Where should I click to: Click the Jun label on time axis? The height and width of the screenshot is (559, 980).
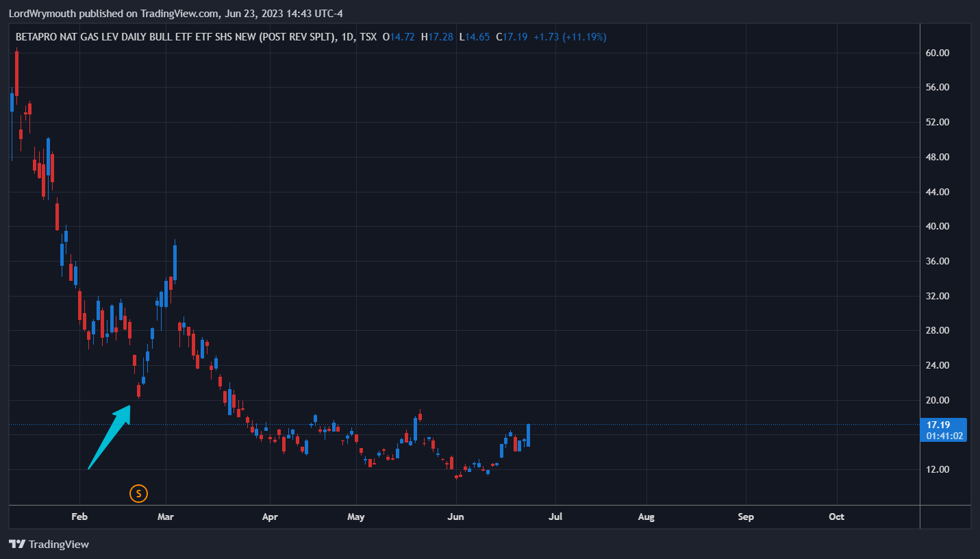[x=455, y=517]
